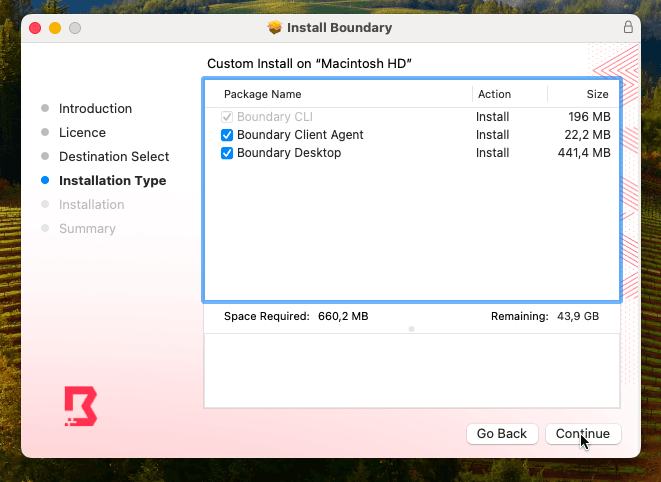The image size is (661, 482).
Task: Select the Licence step in the sidebar
Action: pos(82,132)
